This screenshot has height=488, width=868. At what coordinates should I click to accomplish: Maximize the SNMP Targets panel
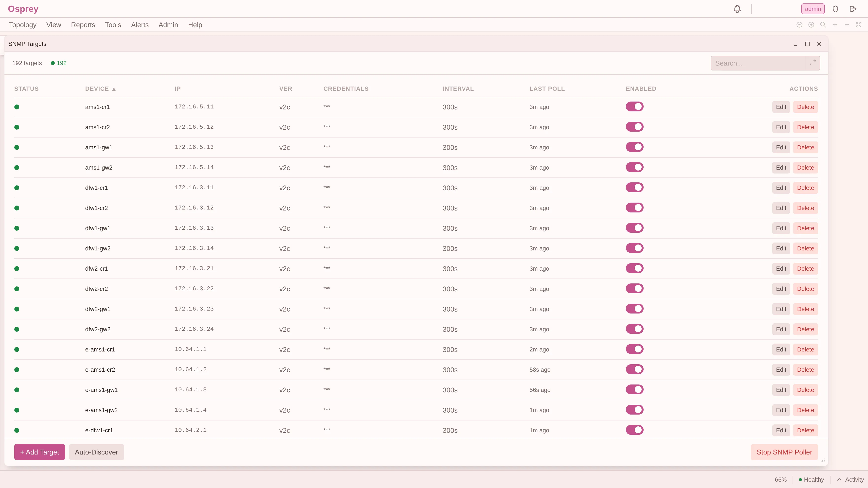pyautogui.click(x=807, y=44)
